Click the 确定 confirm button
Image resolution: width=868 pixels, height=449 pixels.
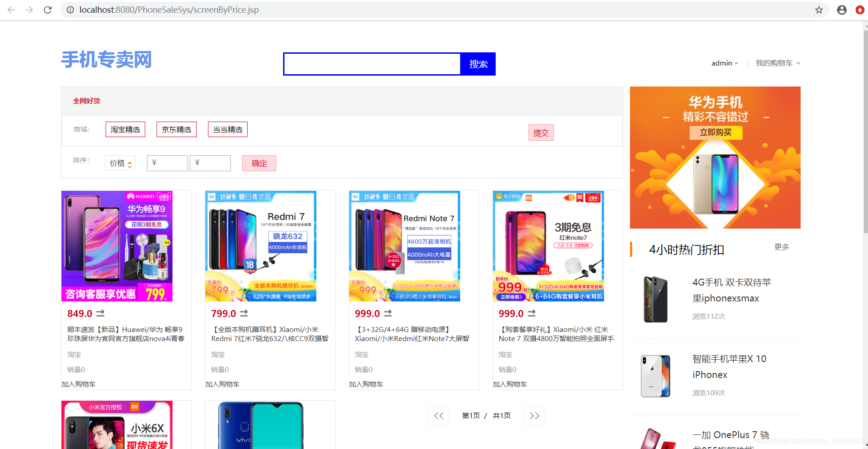point(259,163)
